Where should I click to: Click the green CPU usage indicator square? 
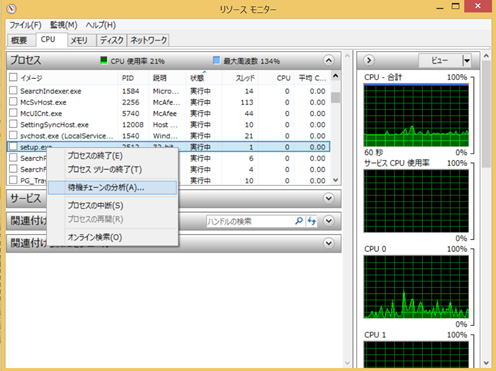coord(104,60)
